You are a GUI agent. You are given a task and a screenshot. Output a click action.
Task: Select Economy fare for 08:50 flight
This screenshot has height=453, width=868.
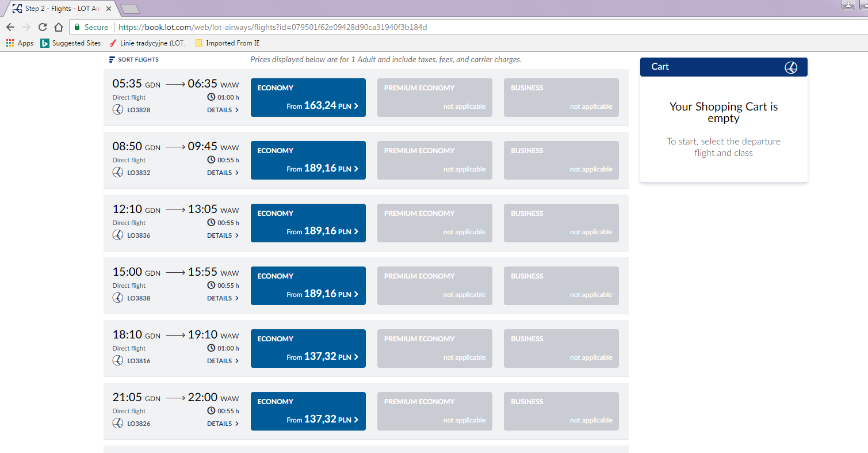[x=308, y=160]
